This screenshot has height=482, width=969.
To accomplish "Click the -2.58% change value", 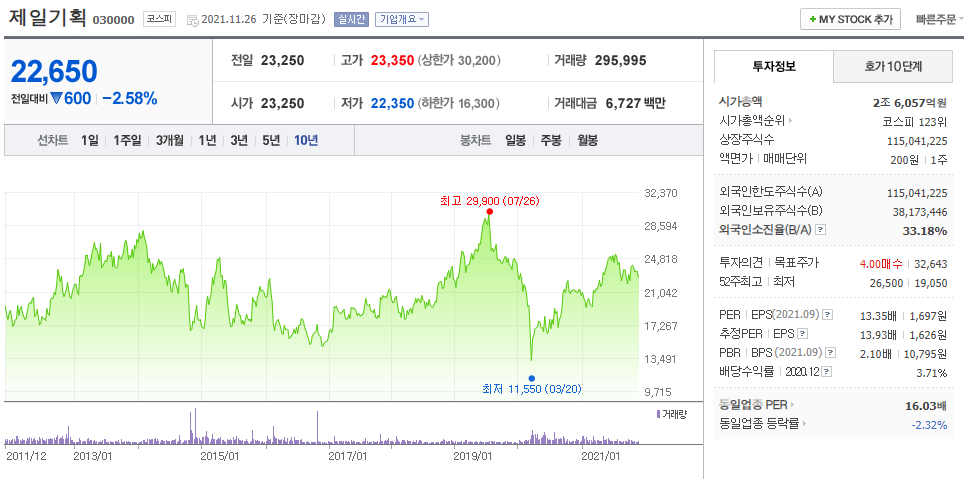I will (x=129, y=98).
